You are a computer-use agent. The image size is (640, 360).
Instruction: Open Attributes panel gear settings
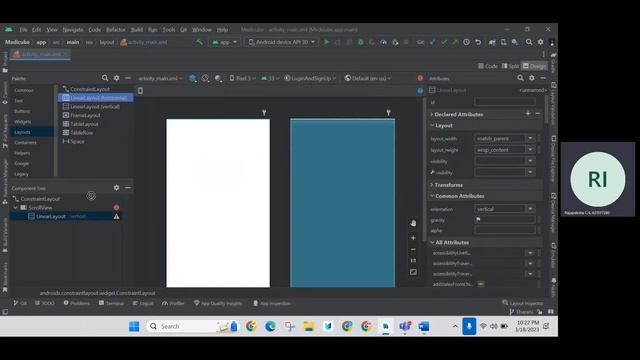pos(532,78)
